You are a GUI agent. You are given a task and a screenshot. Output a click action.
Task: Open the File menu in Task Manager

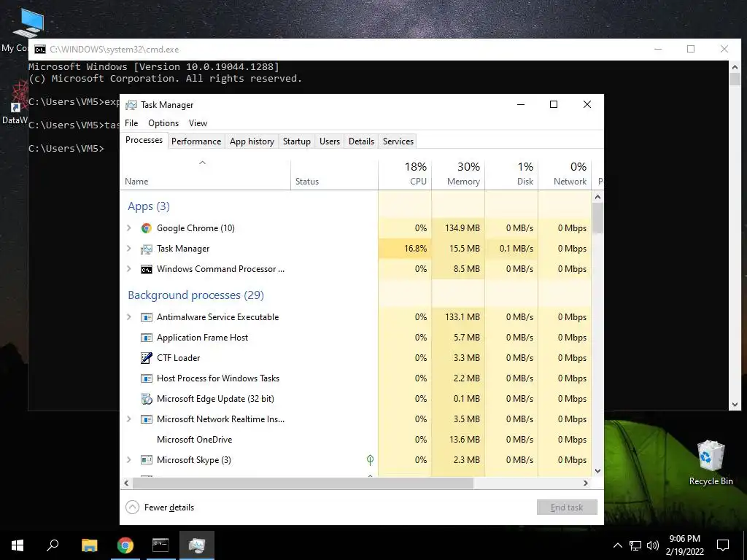click(131, 123)
